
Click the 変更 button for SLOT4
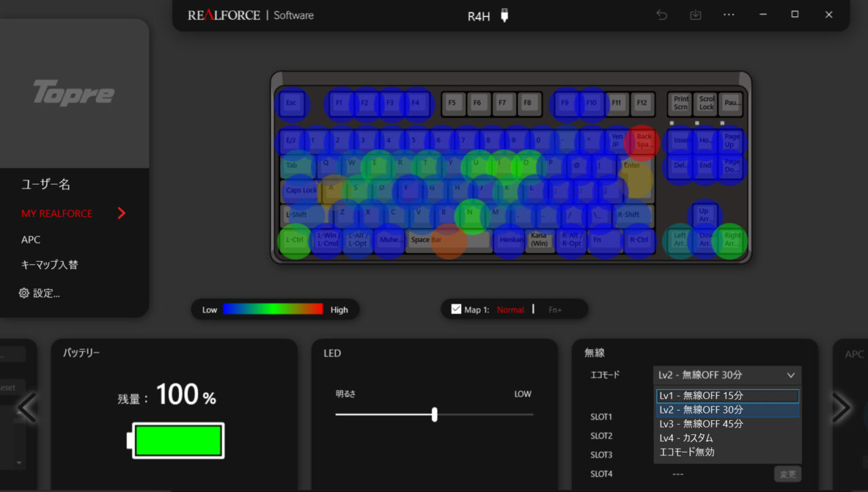787,474
